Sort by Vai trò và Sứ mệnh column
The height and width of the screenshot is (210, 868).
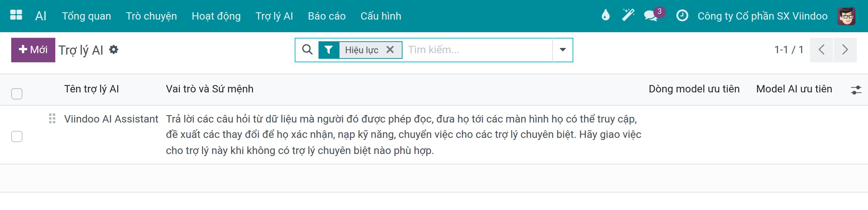click(x=209, y=89)
